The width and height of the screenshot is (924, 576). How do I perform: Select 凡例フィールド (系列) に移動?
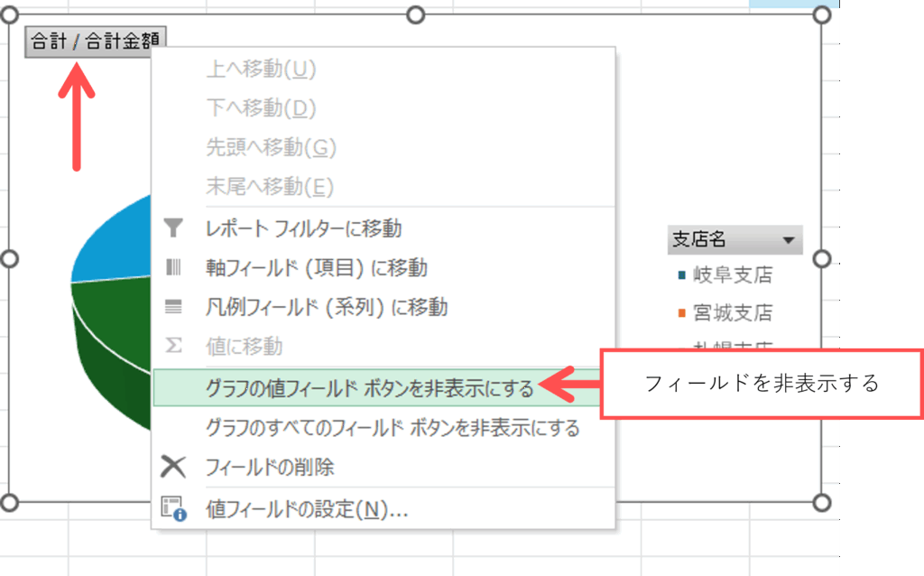tap(327, 307)
